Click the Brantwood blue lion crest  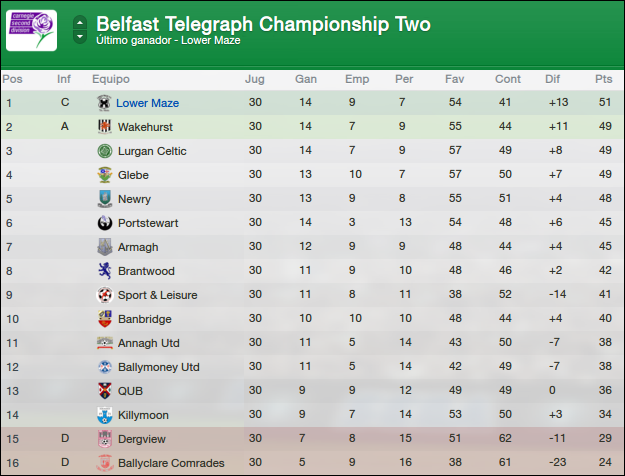click(x=105, y=271)
